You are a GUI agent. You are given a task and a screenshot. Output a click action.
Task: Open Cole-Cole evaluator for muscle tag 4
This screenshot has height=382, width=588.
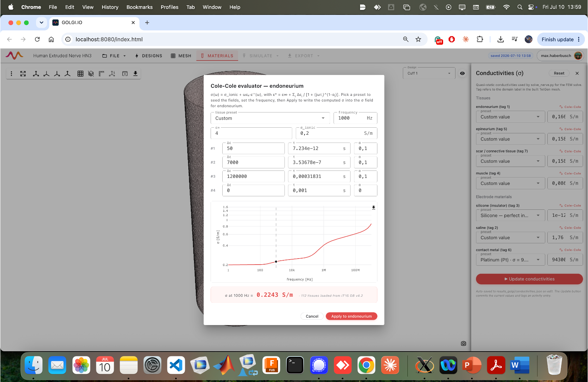click(x=570, y=173)
